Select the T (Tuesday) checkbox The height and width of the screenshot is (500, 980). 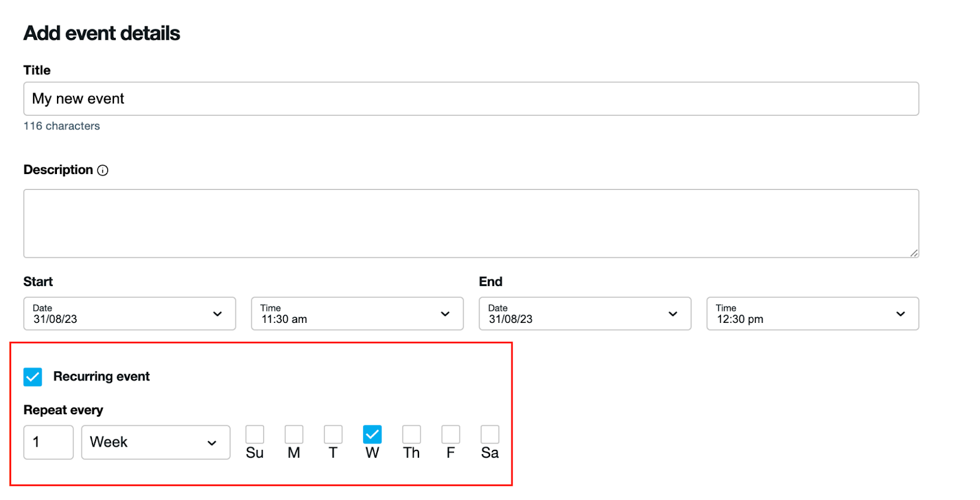tap(333, 434)
